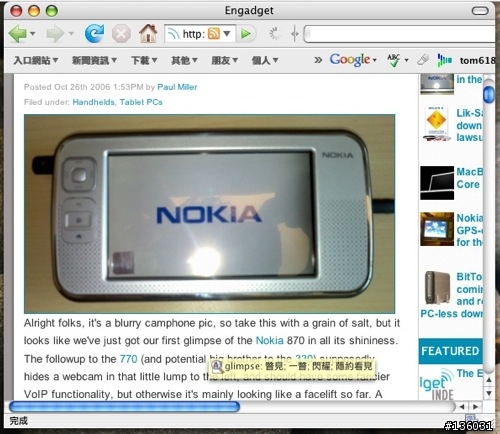500x434 pixels.
Task: Open the 下載 bookmarks menu
Action: tap(144, 60)
